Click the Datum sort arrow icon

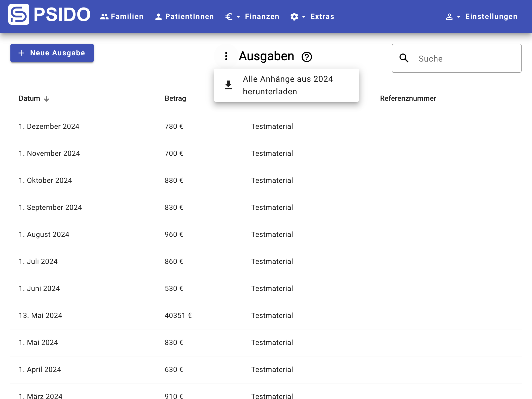(x=46, y=99)
